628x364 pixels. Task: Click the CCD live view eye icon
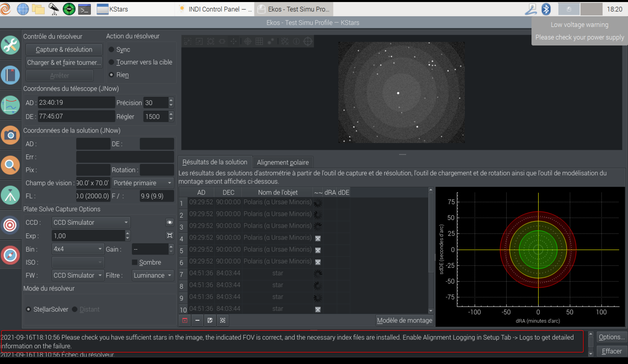(170, 222)
